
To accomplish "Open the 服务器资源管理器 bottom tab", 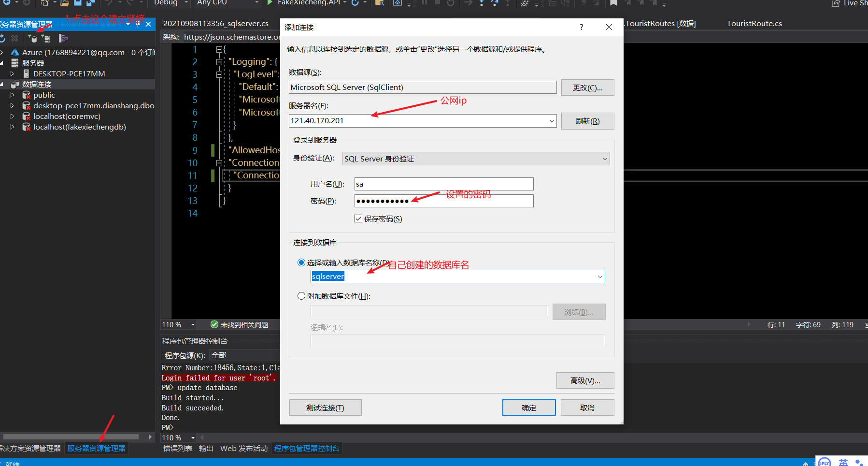I will (96, 449).
